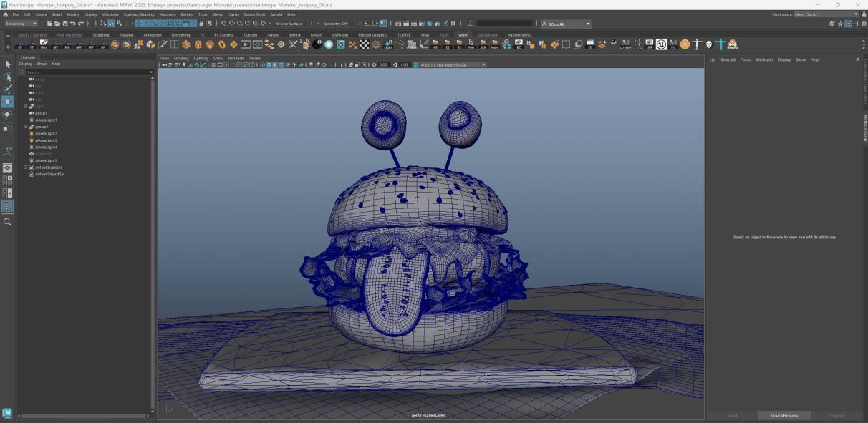Screen dimensions: 868x423
Task: Click the Undo arrow on status line
Action: coord(72,24)
